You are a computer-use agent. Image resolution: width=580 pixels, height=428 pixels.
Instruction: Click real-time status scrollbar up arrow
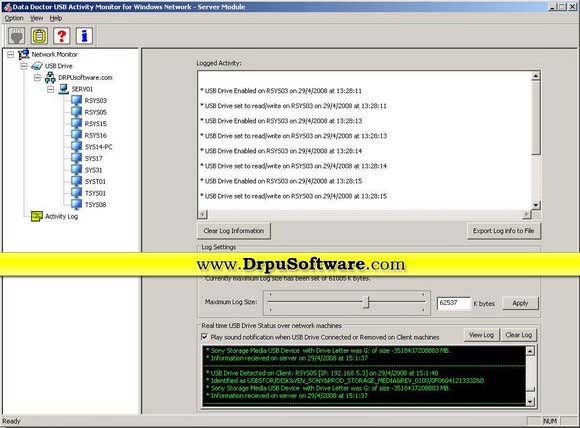pyautogui.click(x=530, y=351)
